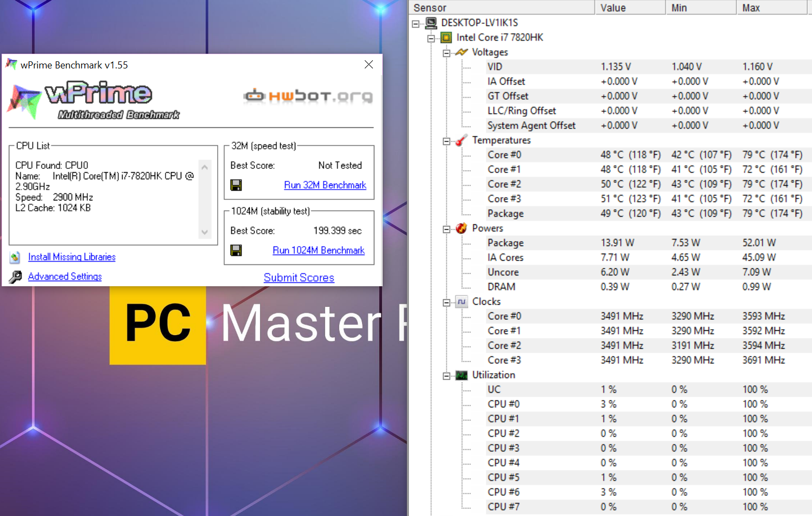Open the HWBOT.org logo link

pyautogui.click(x=308, y=97)
